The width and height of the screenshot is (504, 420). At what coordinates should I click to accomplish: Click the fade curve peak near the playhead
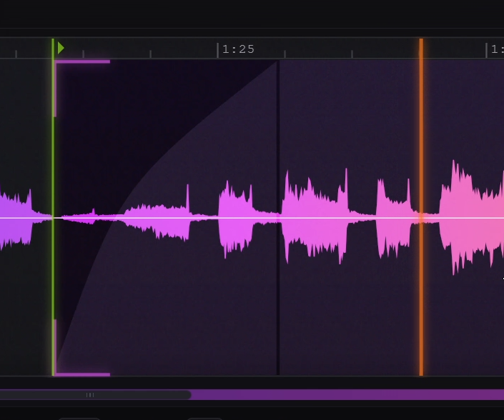point(275,64)
